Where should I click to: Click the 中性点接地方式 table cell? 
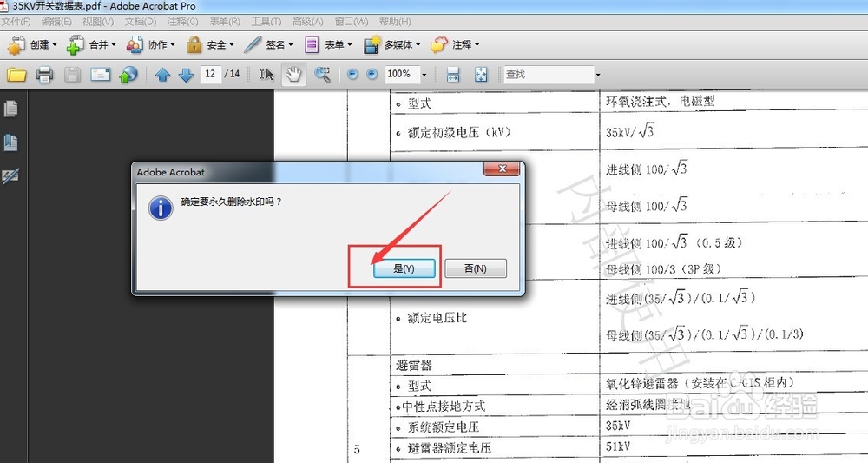pyautogui.click(x=444, y=407)
